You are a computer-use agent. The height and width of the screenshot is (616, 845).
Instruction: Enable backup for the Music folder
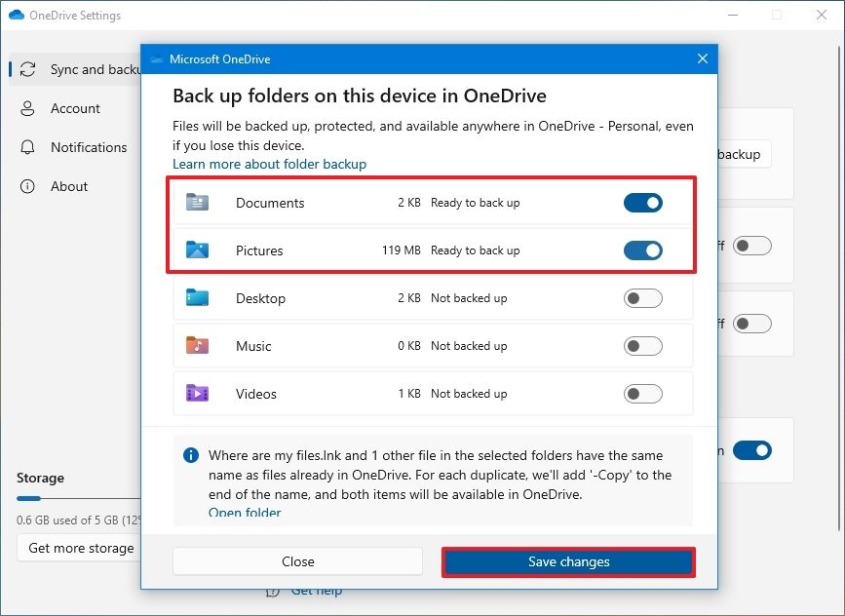point(642,345)
